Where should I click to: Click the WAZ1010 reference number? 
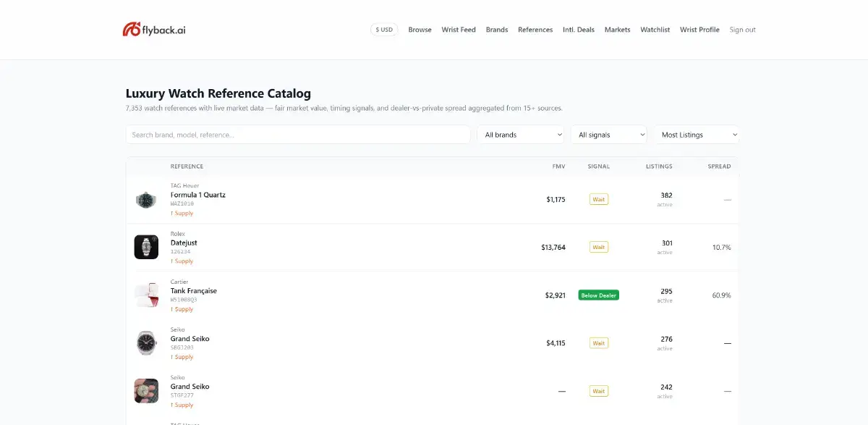(x=182, y=204)
